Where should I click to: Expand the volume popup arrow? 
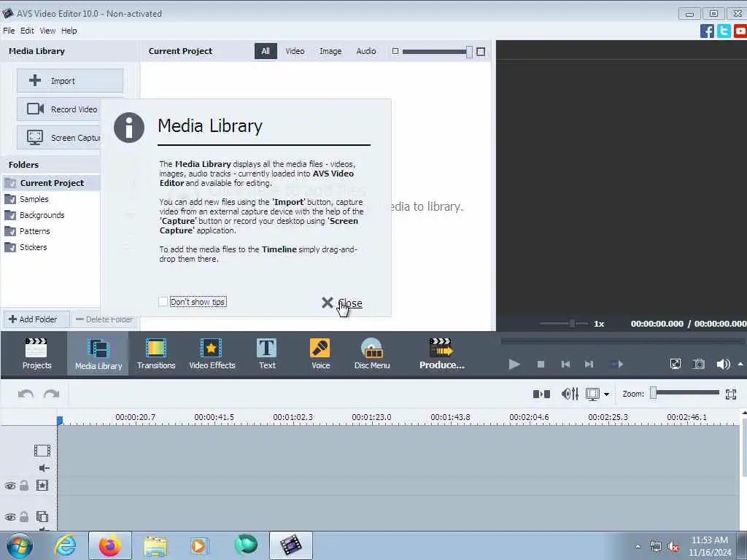click(740, 365)
